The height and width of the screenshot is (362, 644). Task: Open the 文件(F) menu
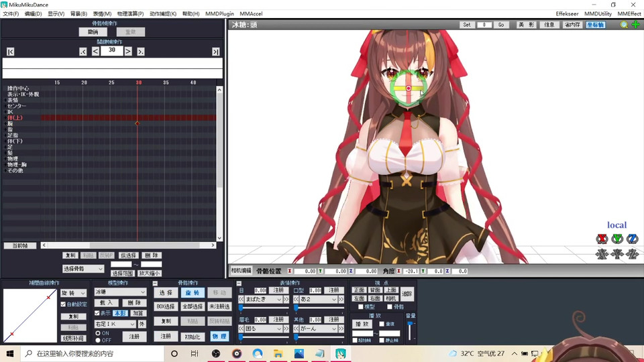point(11,13)
